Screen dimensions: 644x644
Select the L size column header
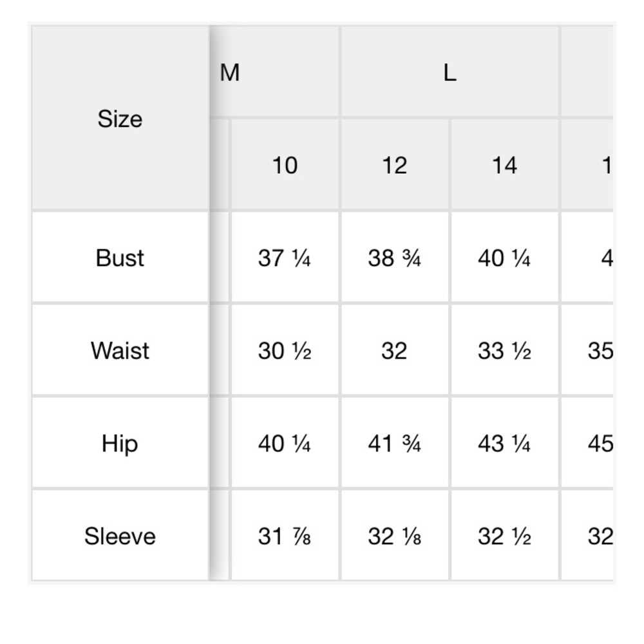(x=450, y=73)
